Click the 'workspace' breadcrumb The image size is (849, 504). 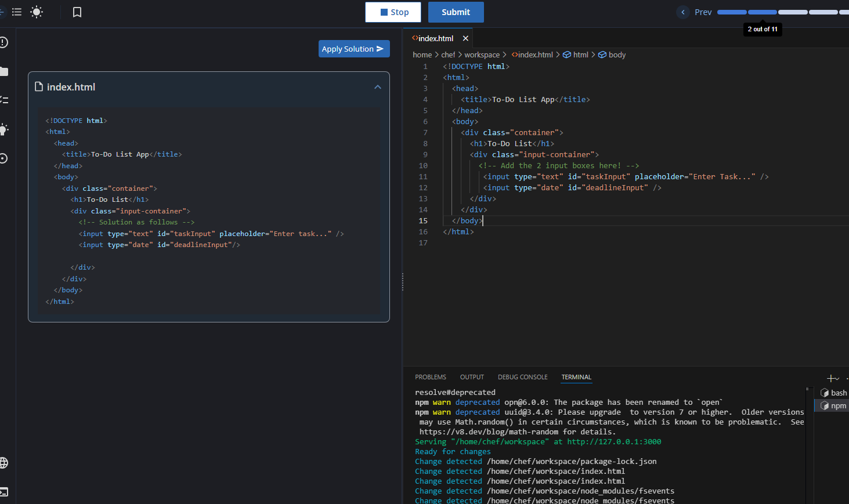pyautogui.click(x=482, y=55)
